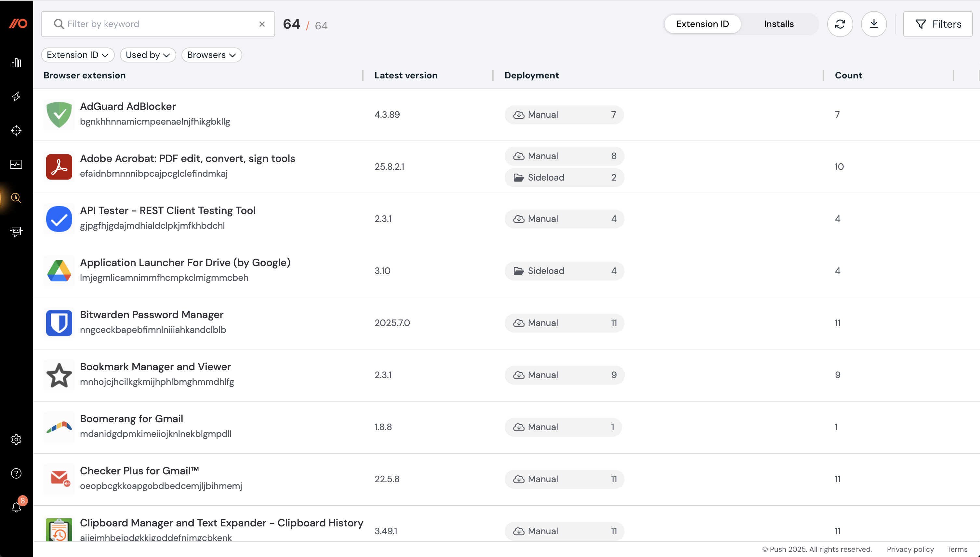
Task: Click the refresh button
Action: point(840,24)
